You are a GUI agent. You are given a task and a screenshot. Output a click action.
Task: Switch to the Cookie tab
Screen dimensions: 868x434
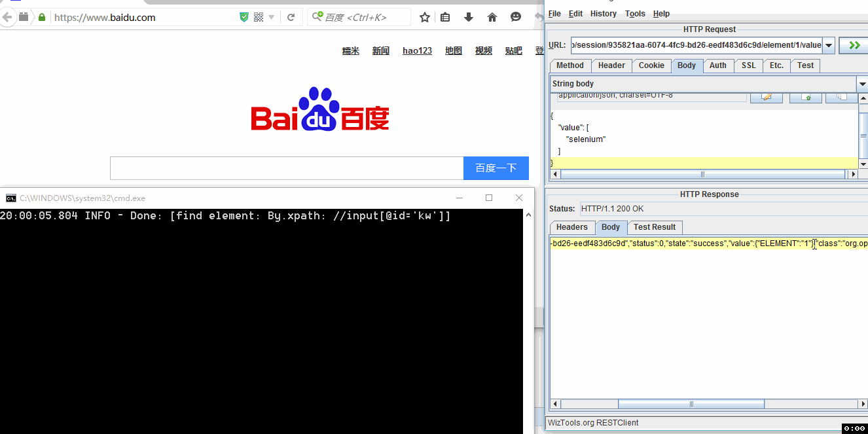click(652, 65)
